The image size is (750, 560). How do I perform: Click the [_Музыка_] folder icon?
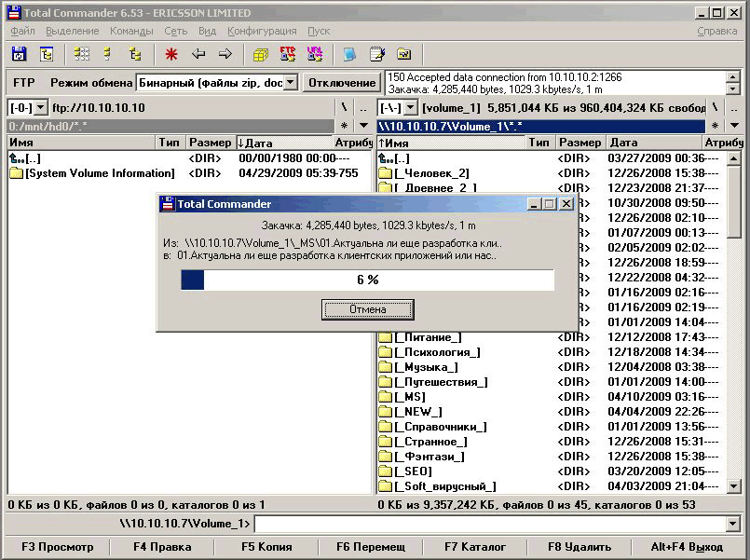click(386, 367)
